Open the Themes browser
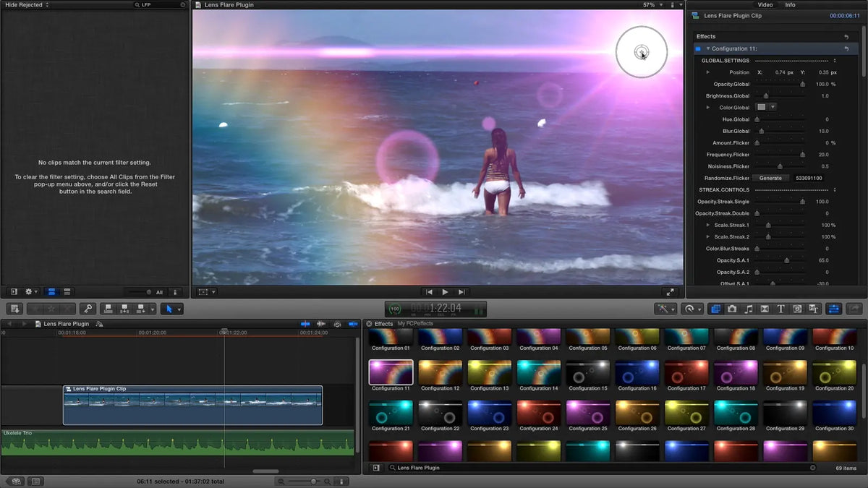 coord(814,309)
